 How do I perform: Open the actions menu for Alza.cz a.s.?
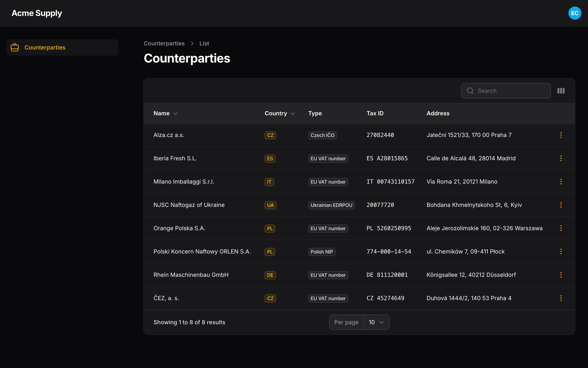561,135
